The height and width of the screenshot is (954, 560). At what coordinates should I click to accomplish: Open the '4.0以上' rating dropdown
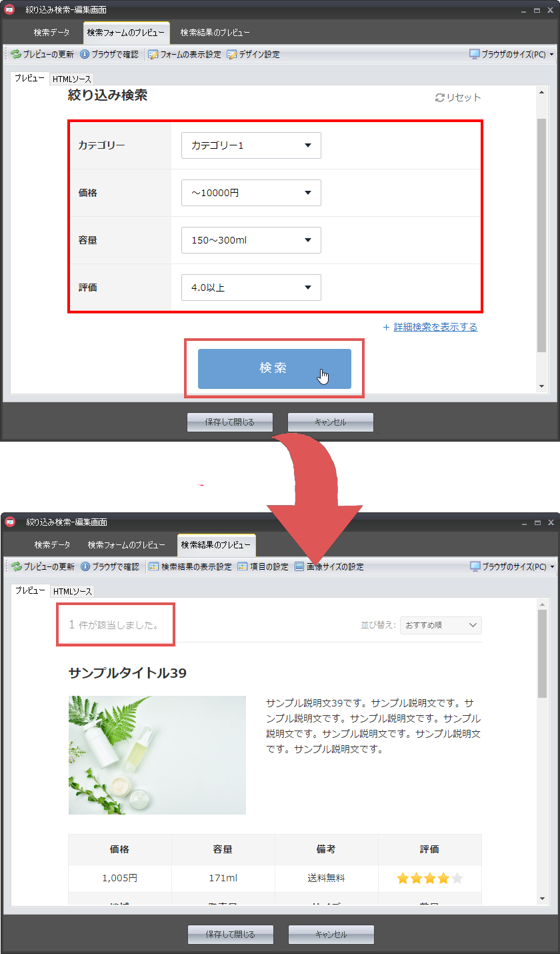(x=251, y=288)
